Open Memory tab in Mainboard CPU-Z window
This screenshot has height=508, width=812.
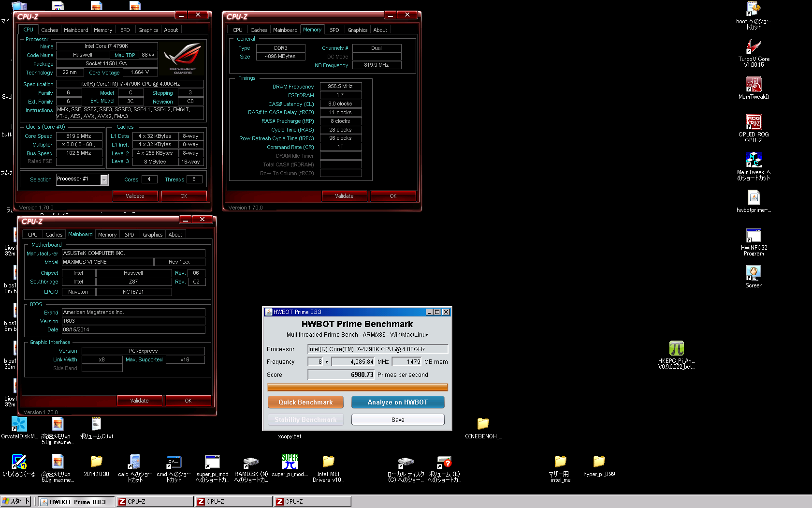point(107,235)
